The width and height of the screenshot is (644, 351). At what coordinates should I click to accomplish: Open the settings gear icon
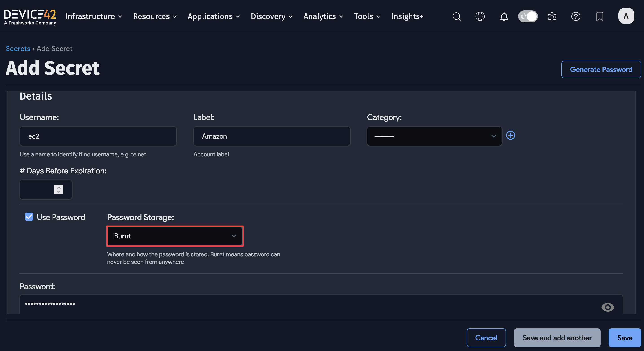pyautogui.click(x=552, y=16)
